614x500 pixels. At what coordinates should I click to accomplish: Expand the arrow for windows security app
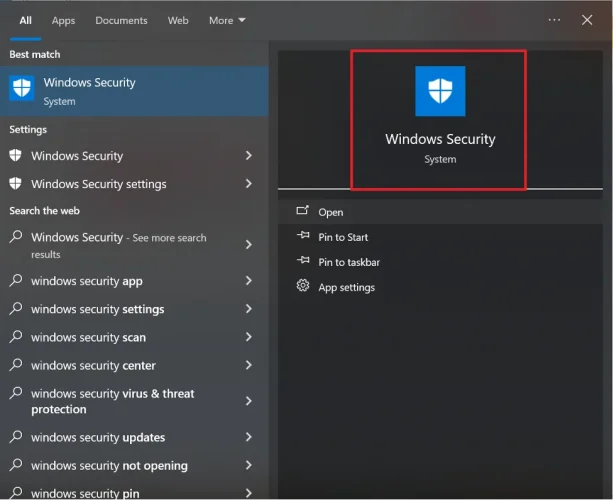[x=248, y=282]
